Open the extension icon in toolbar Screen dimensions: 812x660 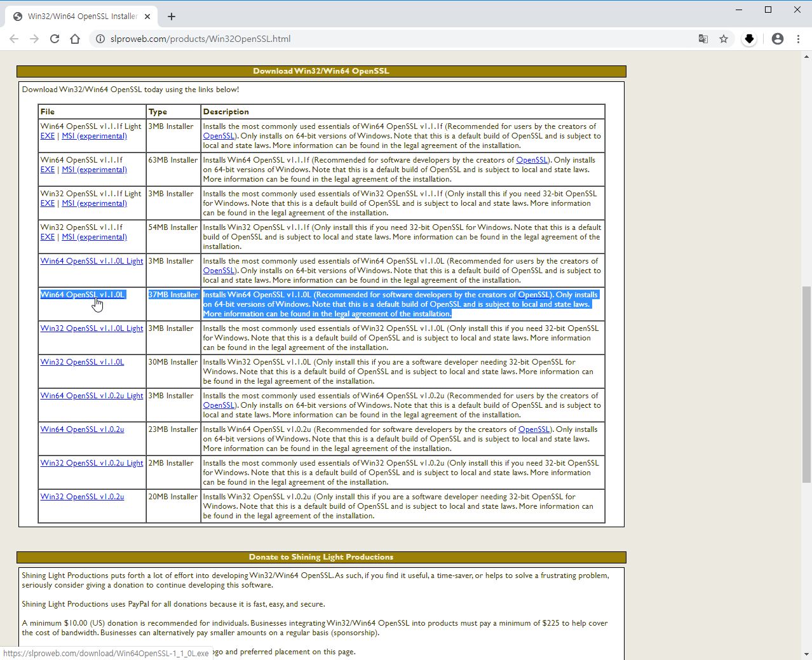[x=750, y=39]
